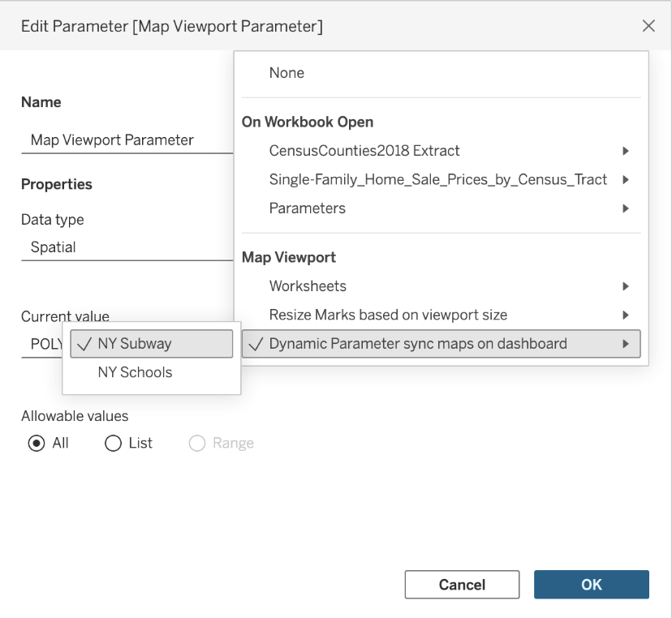The image size is (672, 618).
Task: Choose the List allowable values radio
Action: click(x=114, y=444)
